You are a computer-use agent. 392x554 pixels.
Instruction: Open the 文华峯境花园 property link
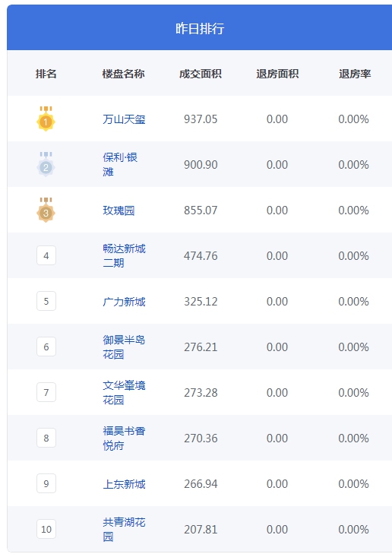pyautogui.click(x=124, y=392)
